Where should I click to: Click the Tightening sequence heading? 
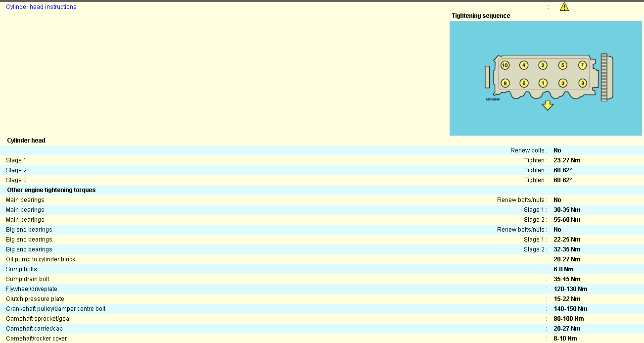pyautogui.click(x=481, y=16)
